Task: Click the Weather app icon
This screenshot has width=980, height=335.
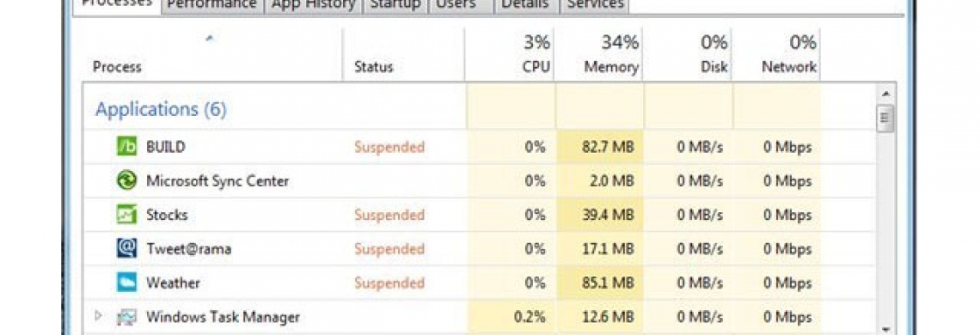Action: [127, 283]
